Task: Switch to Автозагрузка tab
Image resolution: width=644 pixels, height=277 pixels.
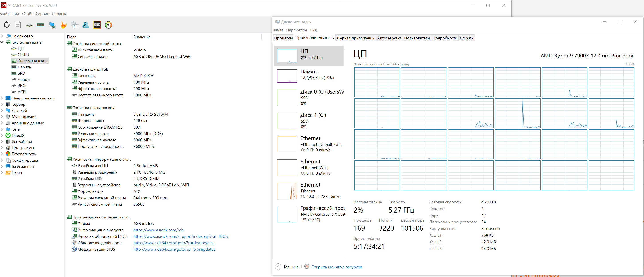Action: pos(389,38)
